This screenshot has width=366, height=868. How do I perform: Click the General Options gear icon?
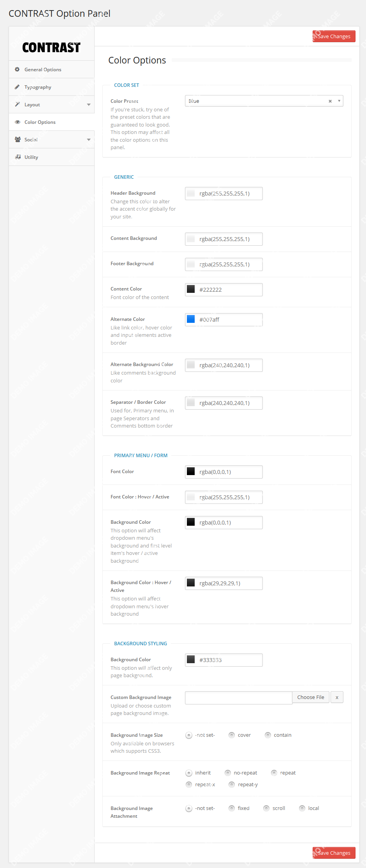point(17,69)
